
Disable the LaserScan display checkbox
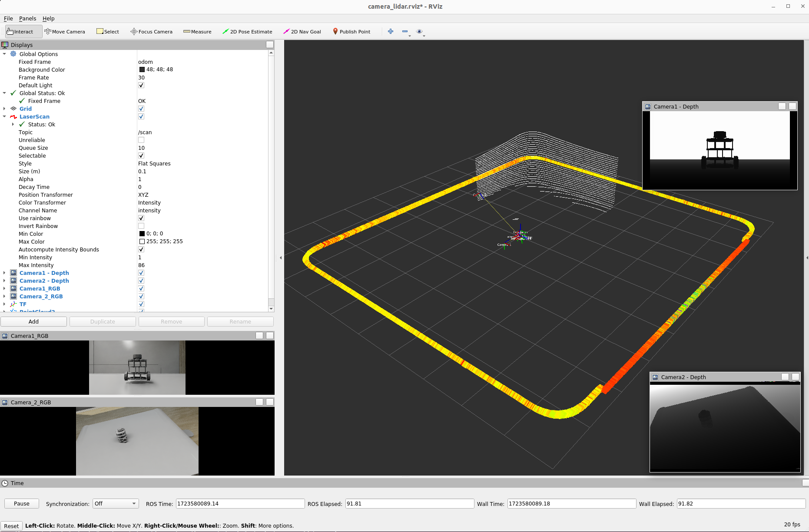[141, 116]
